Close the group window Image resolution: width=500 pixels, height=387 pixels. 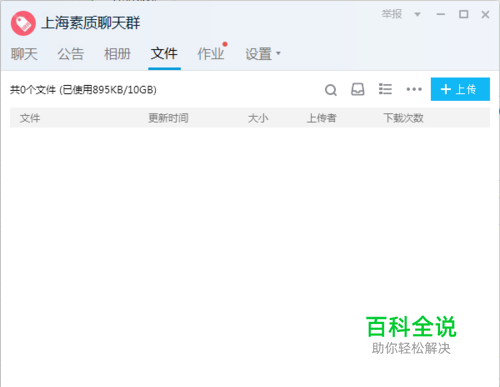[x=485, y=14]
